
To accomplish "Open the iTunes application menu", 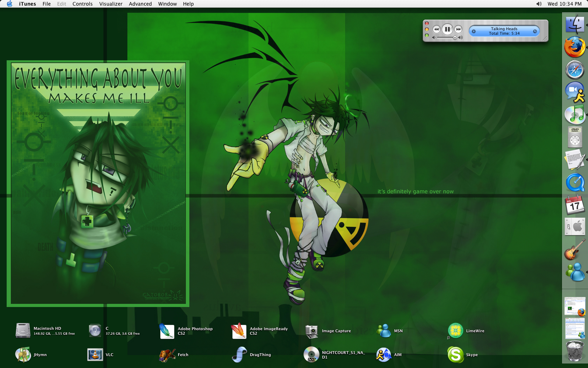I will tap(27, 4).
